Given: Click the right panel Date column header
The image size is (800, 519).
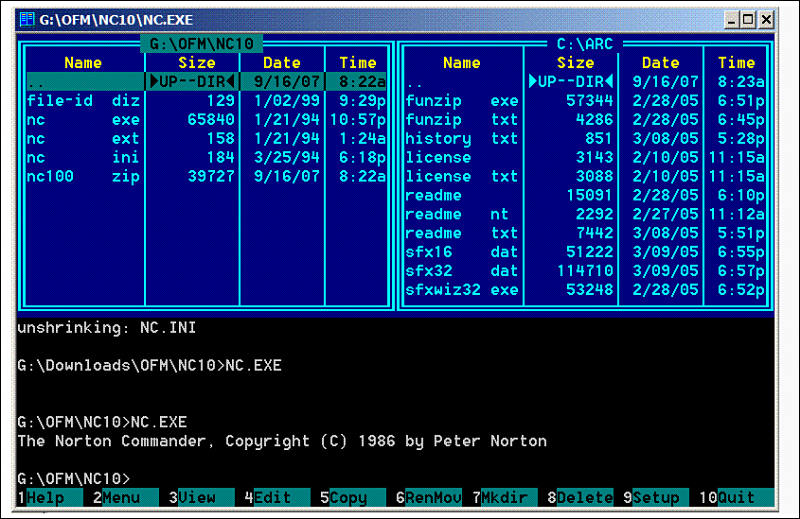Looking at the screenshot, I should tap(661, 63).
